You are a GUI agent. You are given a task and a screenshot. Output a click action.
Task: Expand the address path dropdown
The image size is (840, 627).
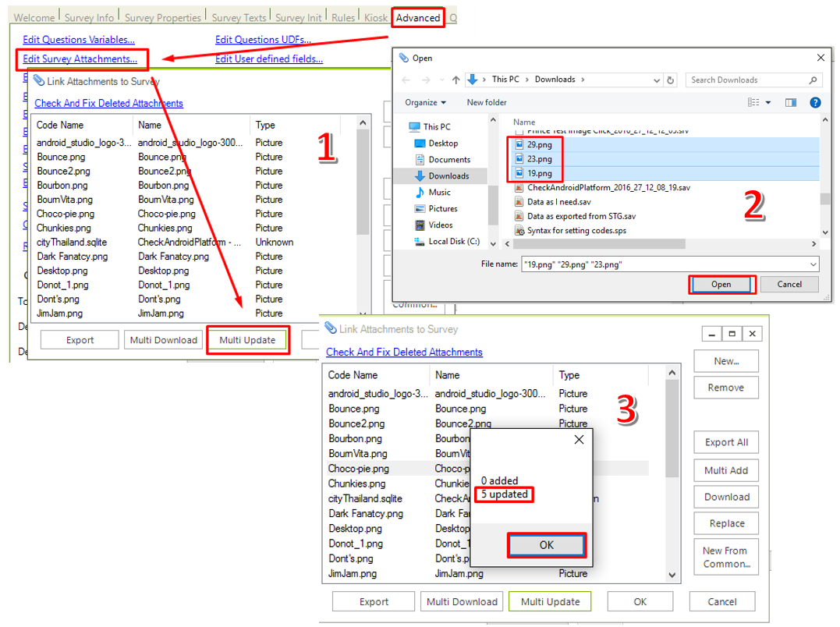click(x=657, y=80)
